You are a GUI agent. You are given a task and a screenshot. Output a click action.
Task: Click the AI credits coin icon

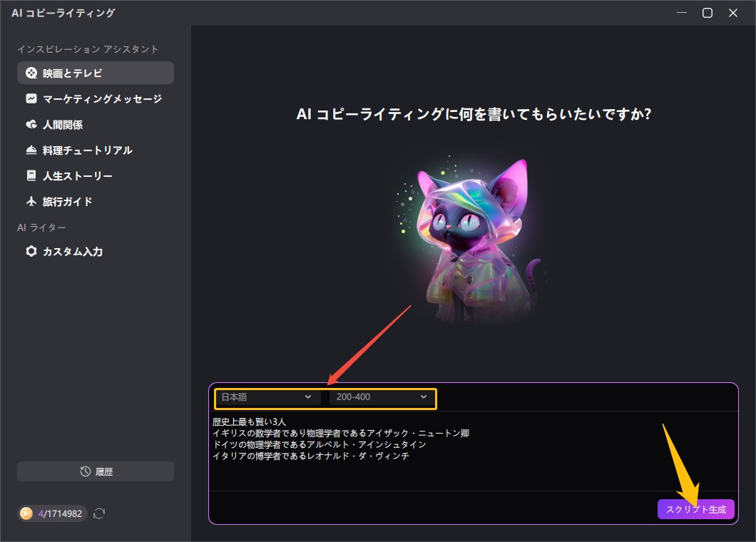(x=26, y=513)
